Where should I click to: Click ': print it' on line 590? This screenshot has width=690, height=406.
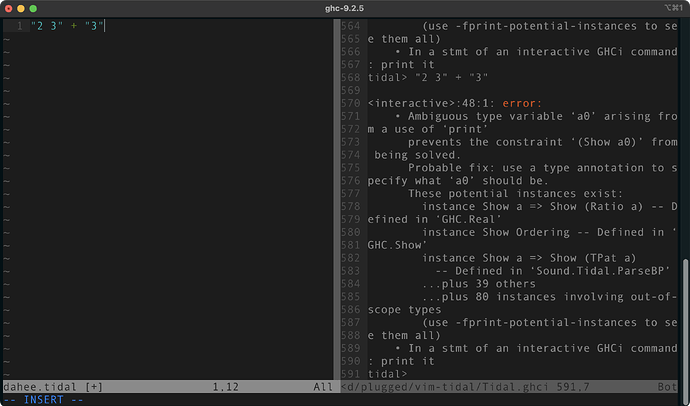[x=401, y=361]
